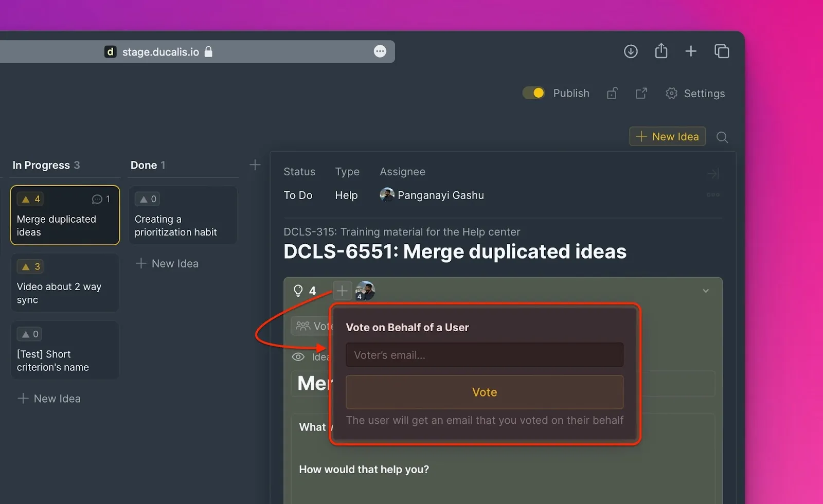Click the search magnifier icon near New Idea

click(722, 137)
